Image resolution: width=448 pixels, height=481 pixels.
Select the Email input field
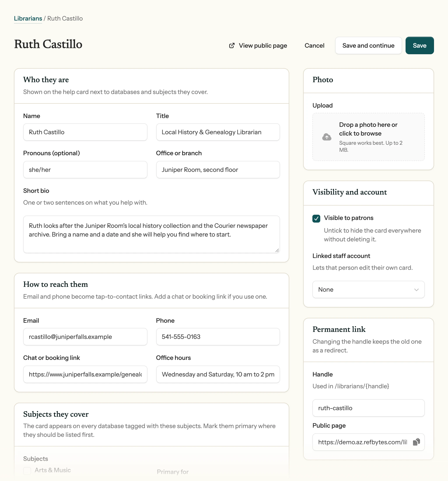tap(85, 336)
